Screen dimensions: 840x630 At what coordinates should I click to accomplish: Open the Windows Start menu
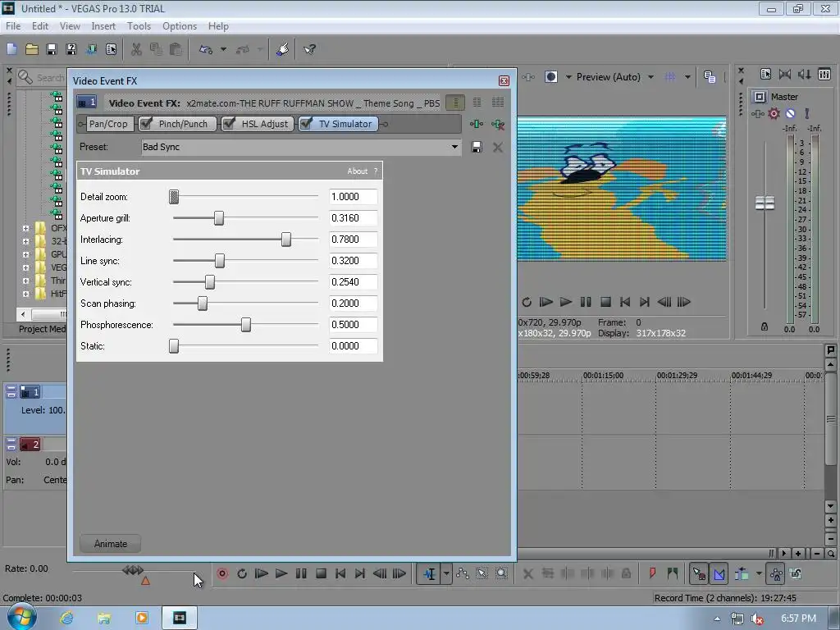[x=21, y=617]
